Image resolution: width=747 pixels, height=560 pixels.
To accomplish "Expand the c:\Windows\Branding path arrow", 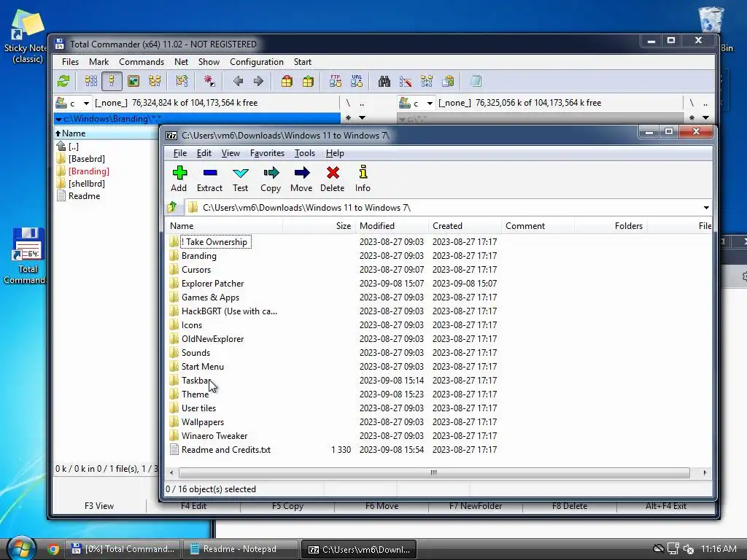I will click(58, 119).
